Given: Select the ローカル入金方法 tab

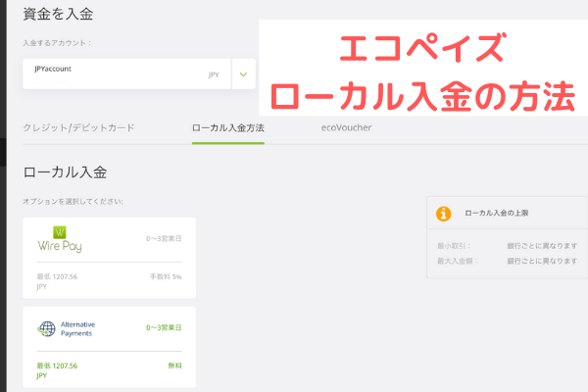Looking at the screenshot, I should [x=228, y=127].
